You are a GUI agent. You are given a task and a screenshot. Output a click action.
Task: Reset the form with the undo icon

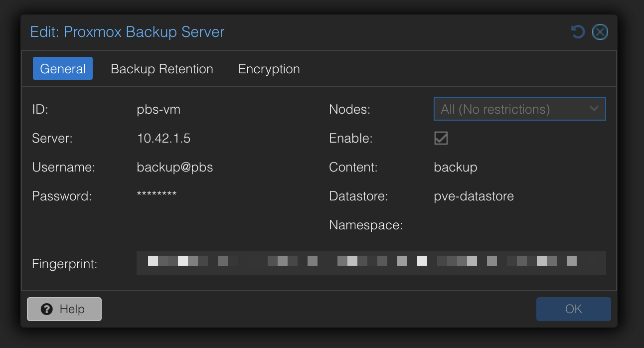578,32
